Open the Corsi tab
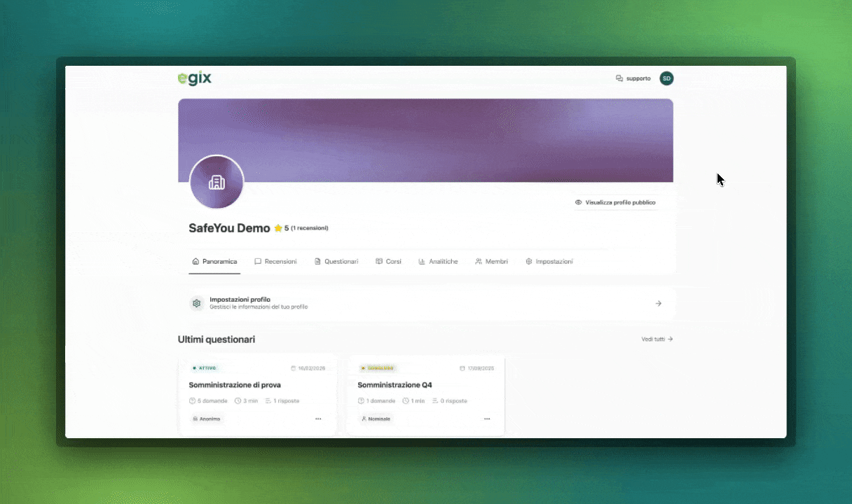The width and height of the screenshot is (852, 504). [388, 262]
